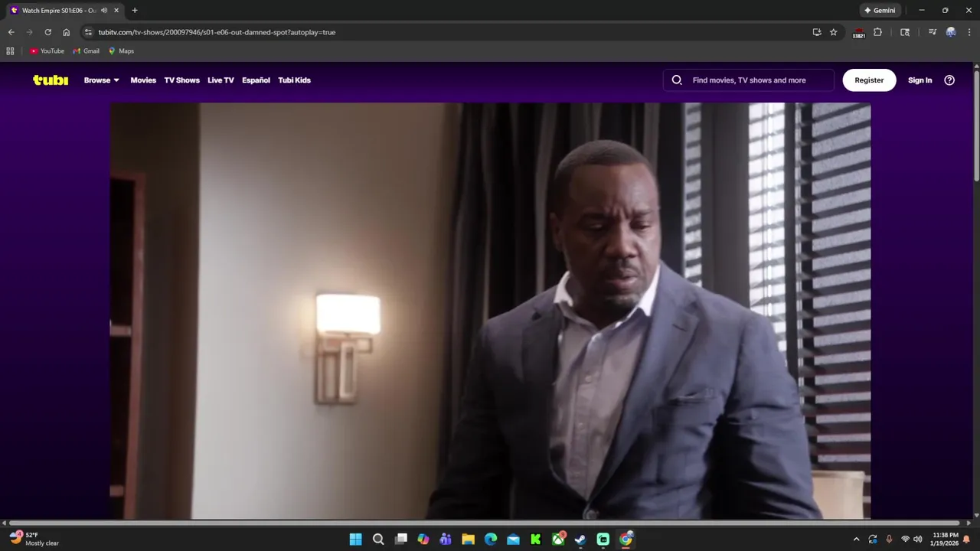The width and height of the screenshot is (980, 551).
Task: Focus the Find movies, TV shows search field
Action: tap(749, 80)
